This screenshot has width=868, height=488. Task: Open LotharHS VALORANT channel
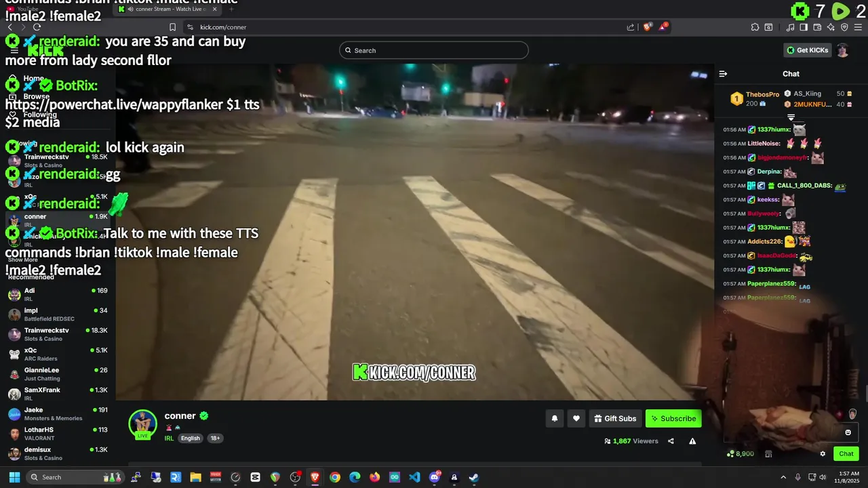(x=58, y=433)
